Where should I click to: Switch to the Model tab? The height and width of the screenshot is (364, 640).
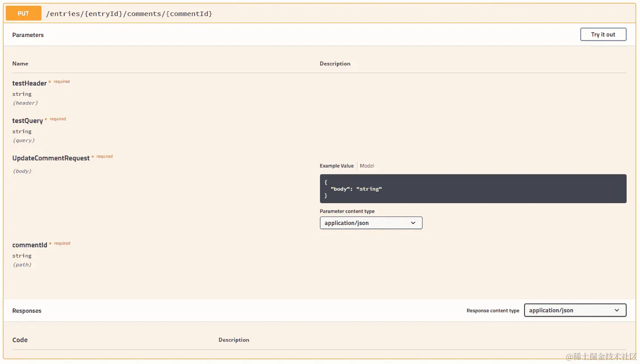click(367, 166)
